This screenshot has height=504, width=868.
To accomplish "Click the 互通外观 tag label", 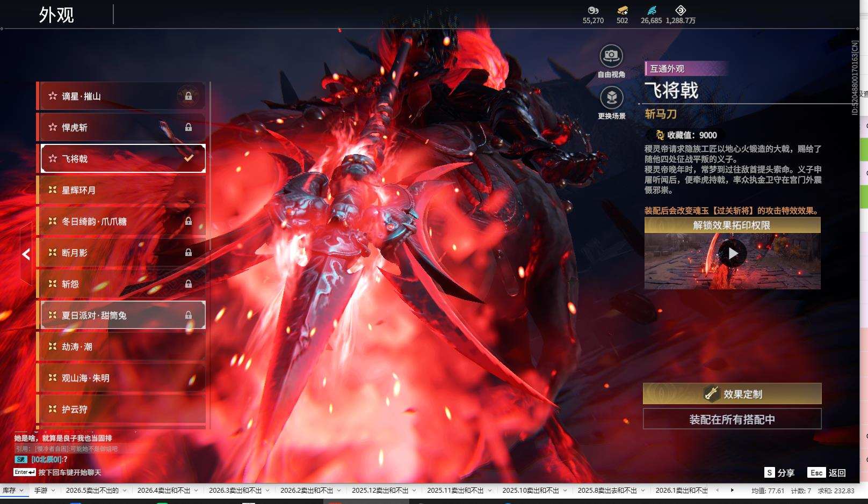I will (x=667, y=69).
